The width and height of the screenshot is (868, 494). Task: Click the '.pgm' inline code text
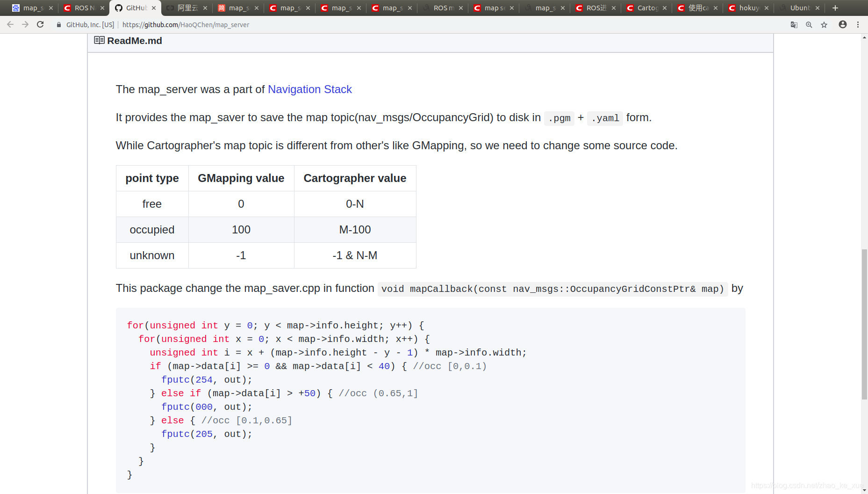559,118
